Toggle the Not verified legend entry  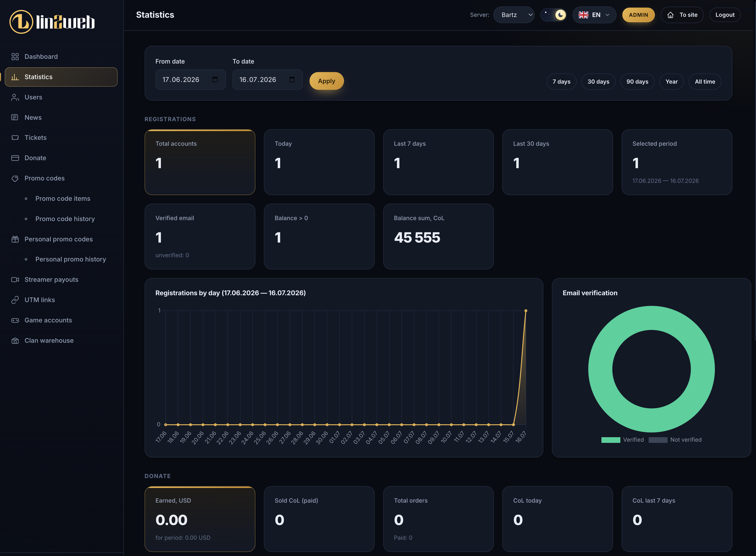(x=675, y=440)
